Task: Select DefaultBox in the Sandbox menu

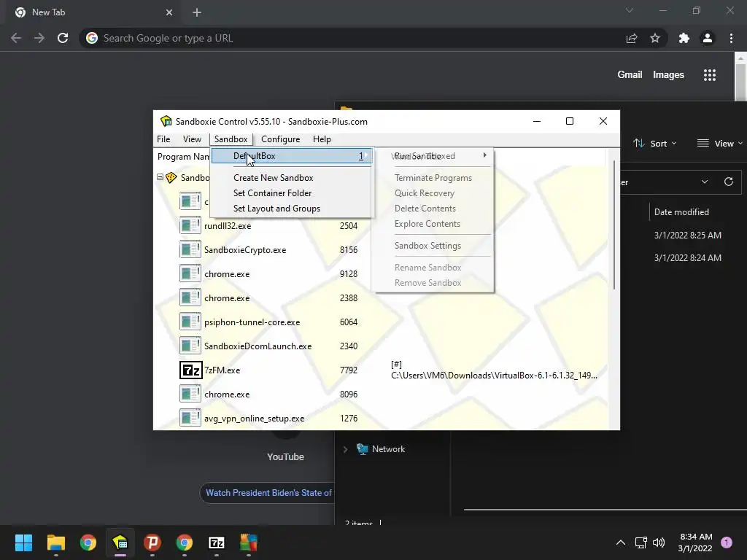Action: point(291,156)
